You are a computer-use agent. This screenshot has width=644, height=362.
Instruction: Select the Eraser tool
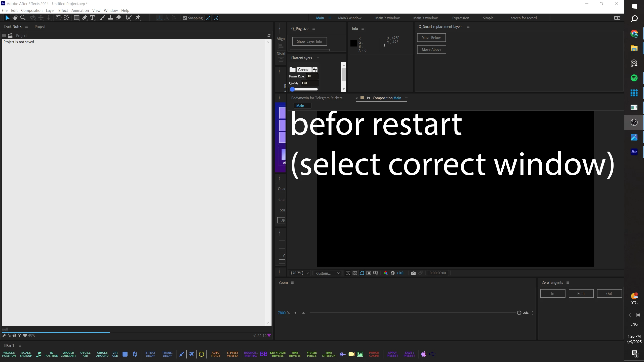[118, 18]
